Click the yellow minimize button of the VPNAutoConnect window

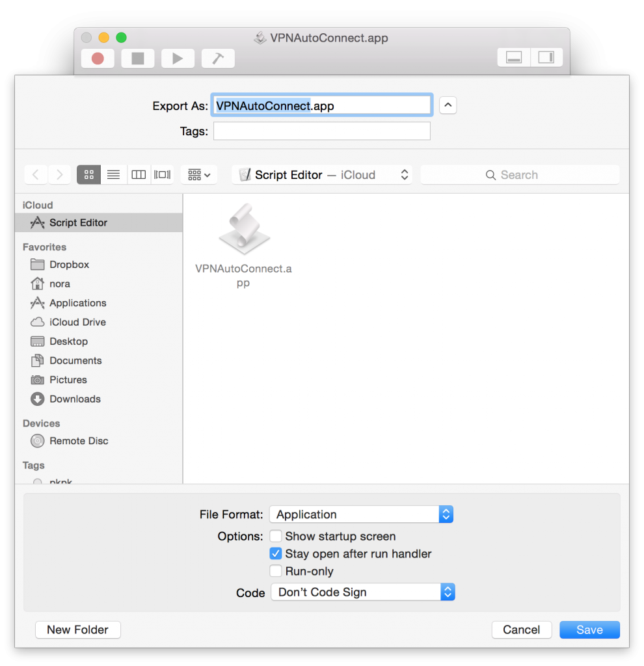coord(103,37)
